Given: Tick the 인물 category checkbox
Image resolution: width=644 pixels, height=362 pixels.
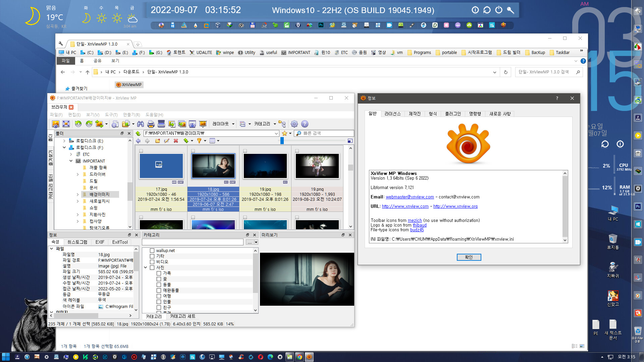Looking at the screenshot, I should pyautogui.click(x=159, y=302).
